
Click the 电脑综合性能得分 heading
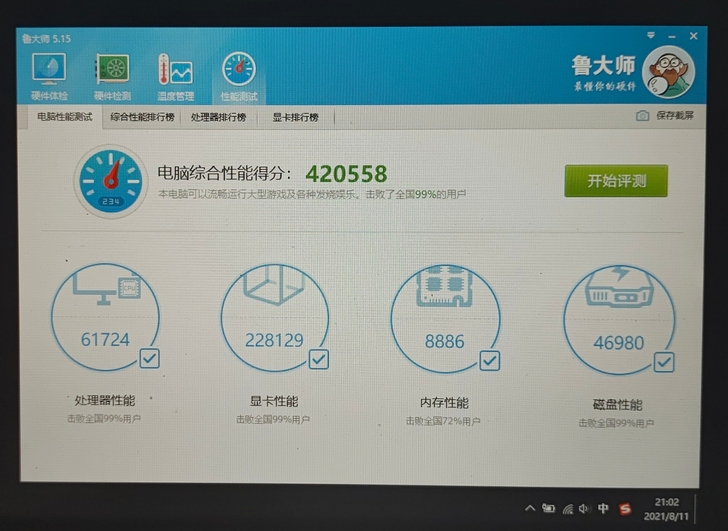tap(225, 173)
